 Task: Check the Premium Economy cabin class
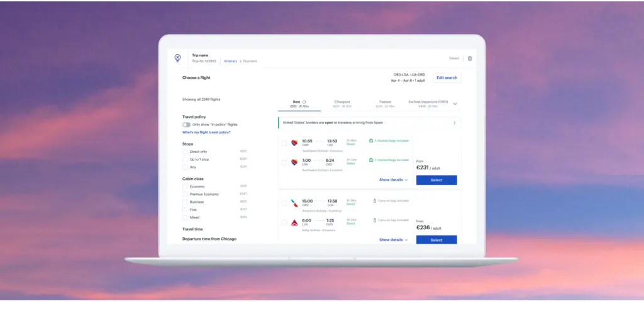point(185,195)
